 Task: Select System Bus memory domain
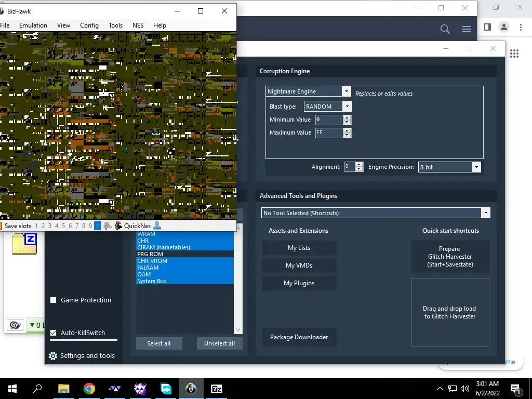(185, 281)
